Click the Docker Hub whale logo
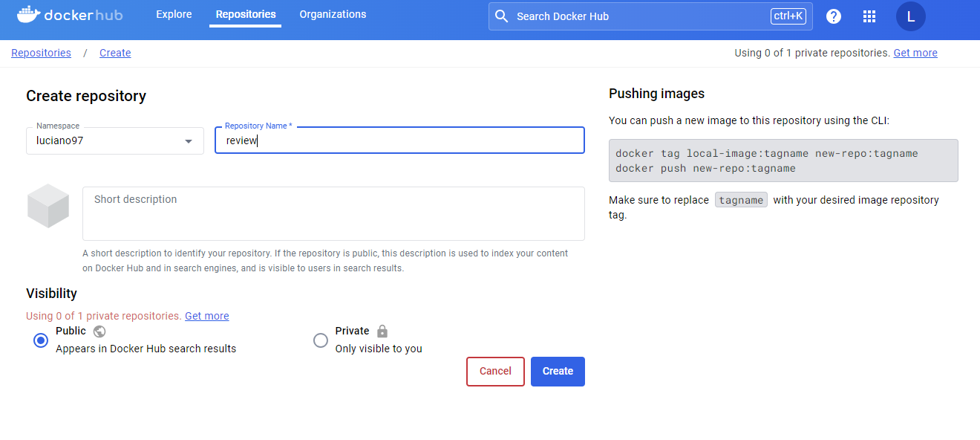The width and height of the screenshot is (980, 440). point(70,14)
